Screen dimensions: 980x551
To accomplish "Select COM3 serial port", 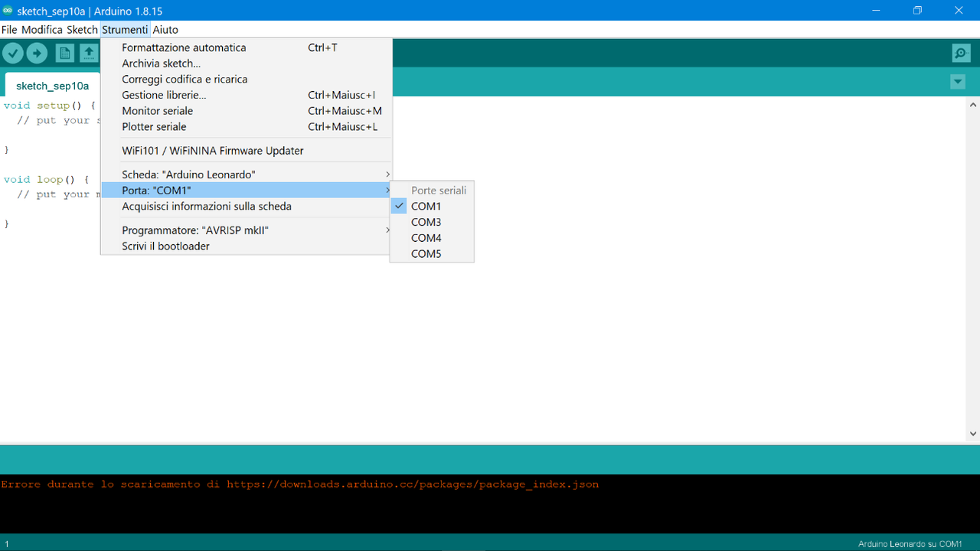I will [432, 222].
